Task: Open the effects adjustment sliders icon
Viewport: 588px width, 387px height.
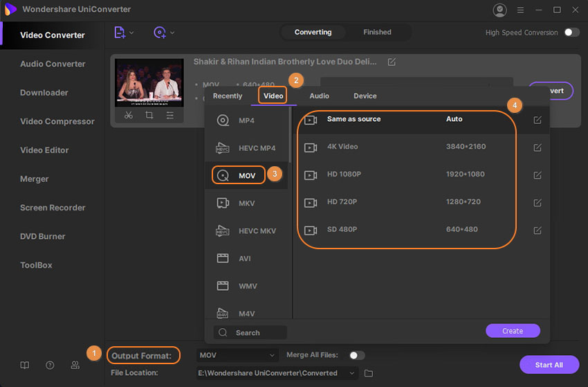Action: coord(170,116)
